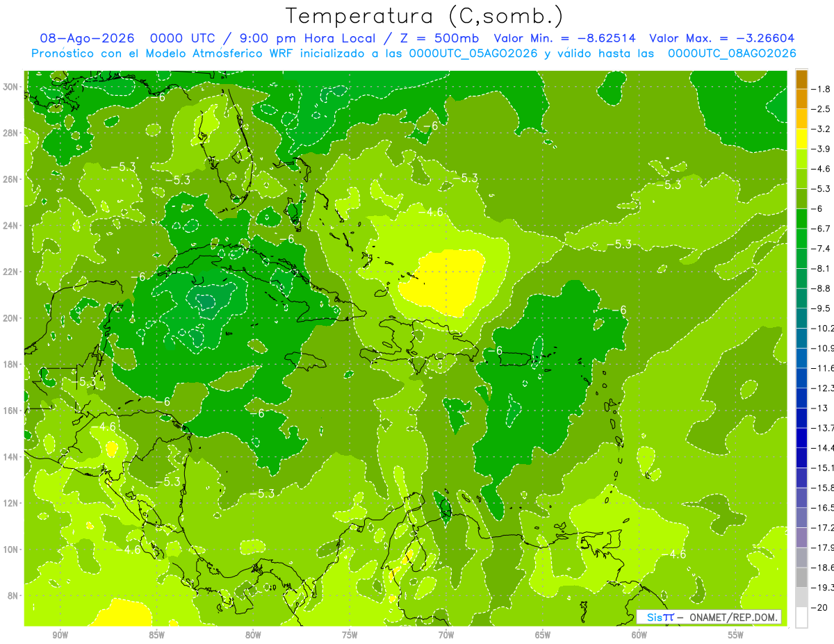The width and height of the screenshot is (834, 644).
Task: Click the color bar value '-3.9'
Action: [821, 149]
